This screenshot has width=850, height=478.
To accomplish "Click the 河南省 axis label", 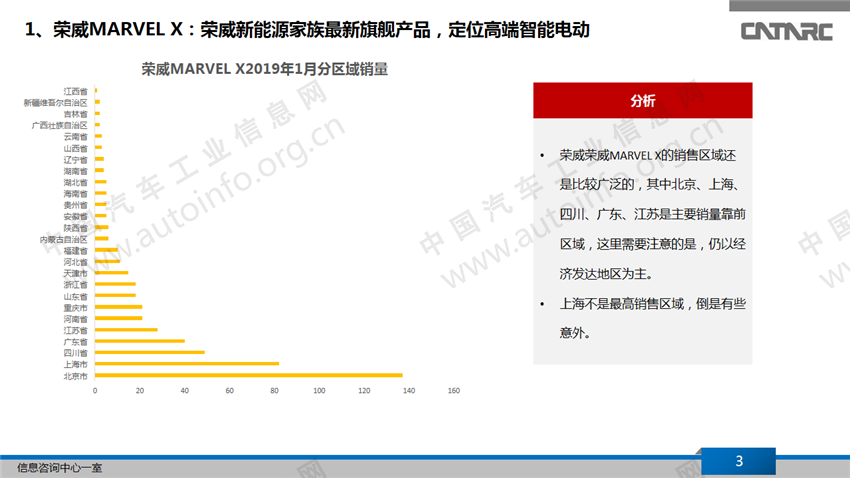I will pyautogui.click(x=75, y=319).
